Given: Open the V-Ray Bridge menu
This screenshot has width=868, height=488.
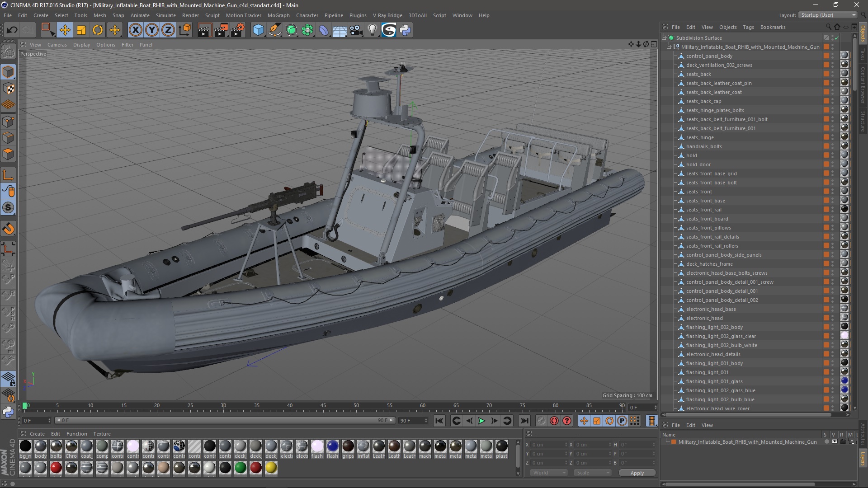Looking at the screenshot, I should (387, 15).
